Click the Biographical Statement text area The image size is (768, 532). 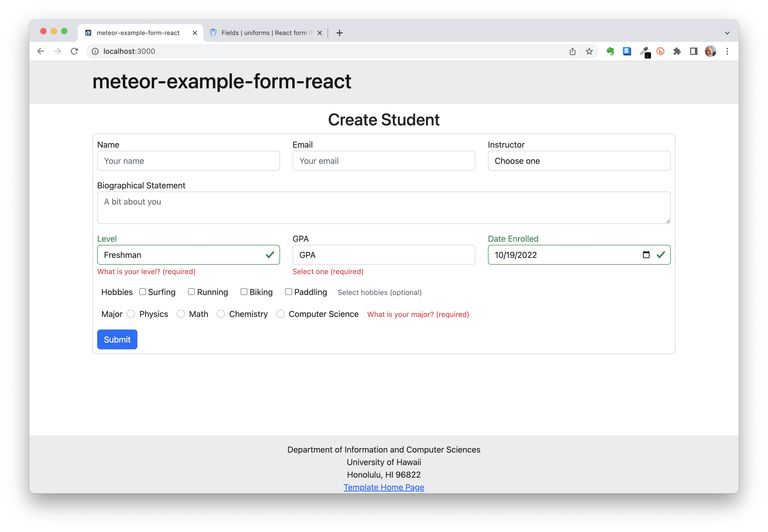(383, 207)
